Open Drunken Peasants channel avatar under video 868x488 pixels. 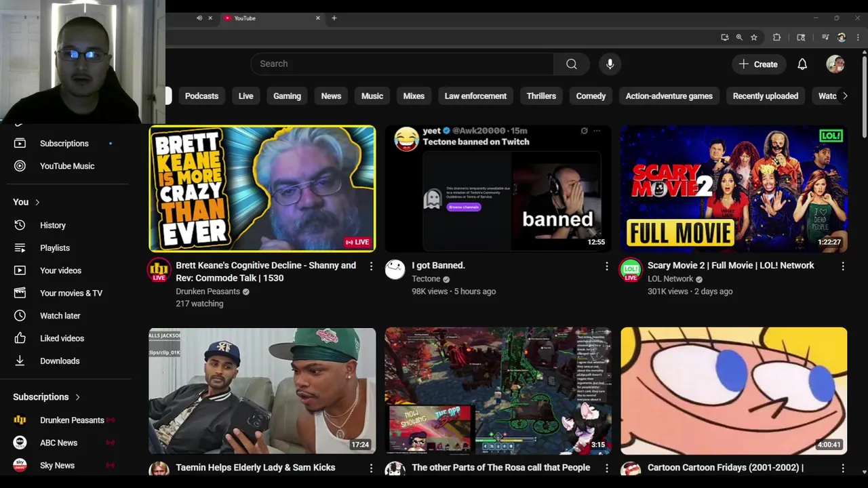(x=159, y=269)
